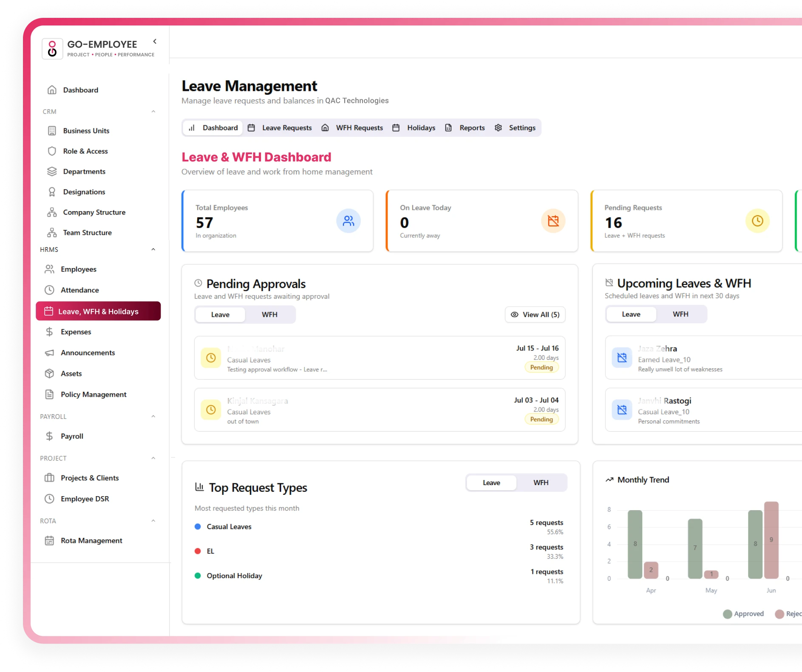Collapse the CRM sidebar section
This screenshot has height=672, width=802.
click(x=153, y=112)
